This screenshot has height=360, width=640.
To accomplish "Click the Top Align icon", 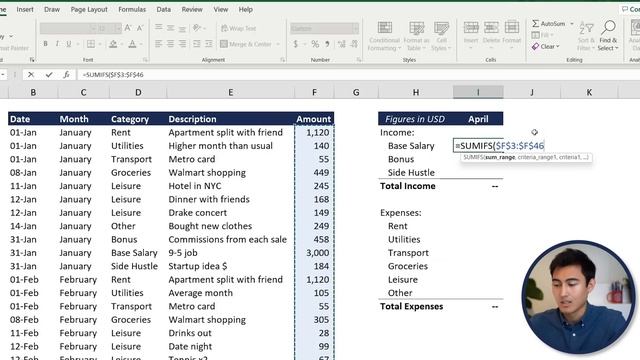I will [x=158, y=28].
